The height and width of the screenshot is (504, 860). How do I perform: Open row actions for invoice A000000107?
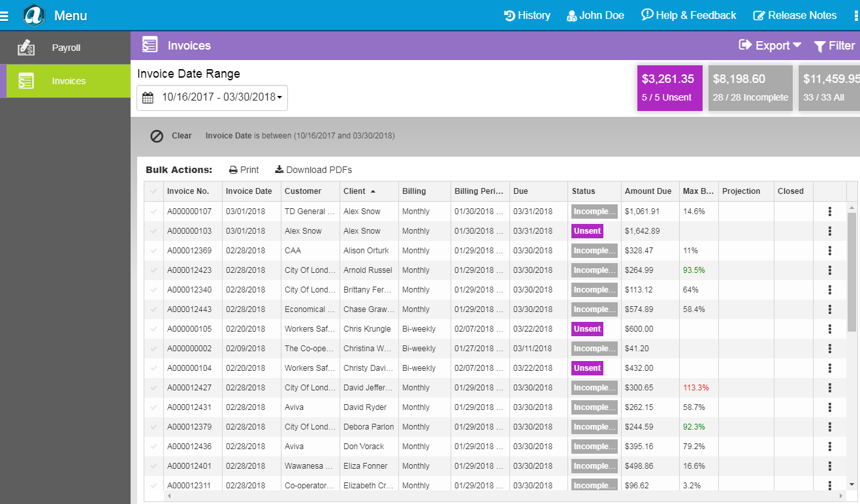pos(829,212)
